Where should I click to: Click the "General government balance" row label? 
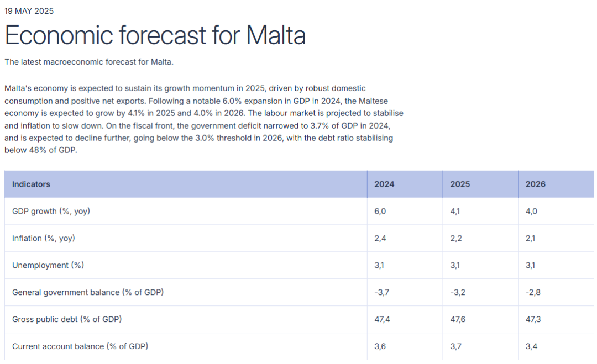[x=88, y=292]
